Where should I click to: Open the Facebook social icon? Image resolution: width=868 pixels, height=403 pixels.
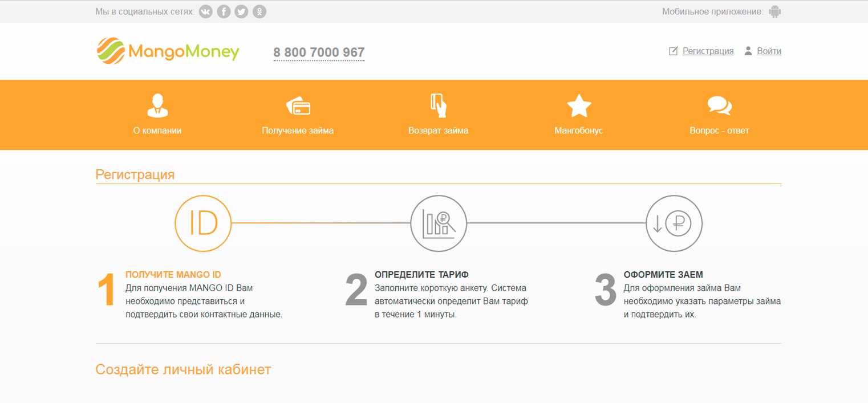point(224,11)
